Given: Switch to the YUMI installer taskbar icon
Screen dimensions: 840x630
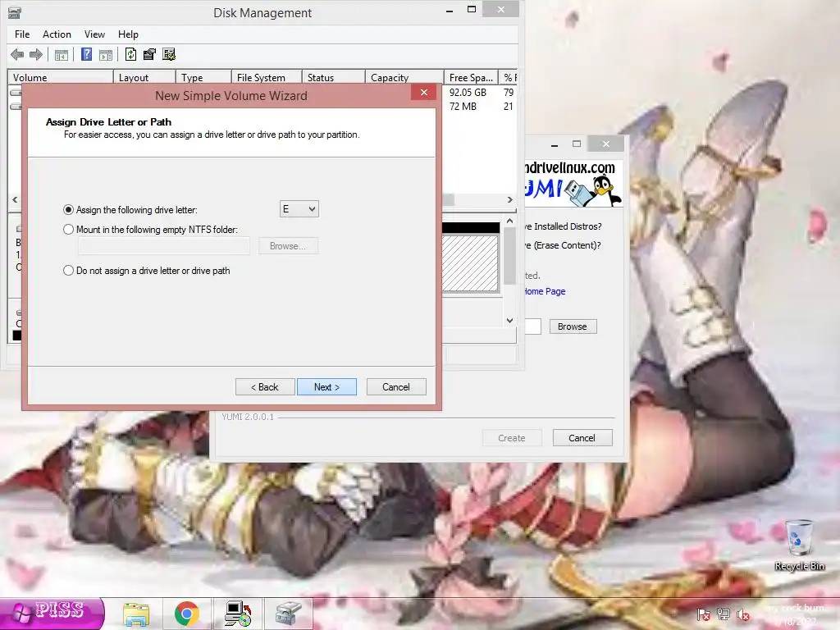Looking at the screenshot, I should coord(238,614).
